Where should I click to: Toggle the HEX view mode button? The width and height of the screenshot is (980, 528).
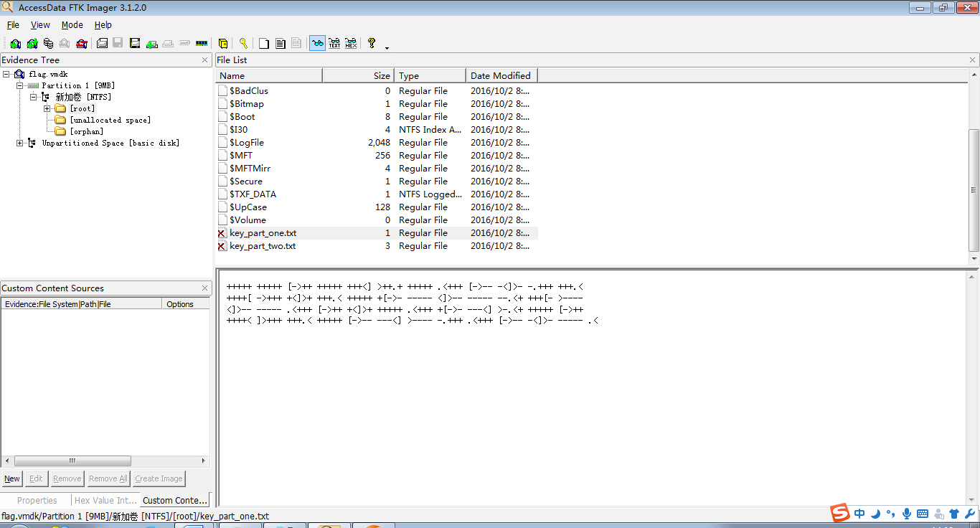tap(351, 43)
